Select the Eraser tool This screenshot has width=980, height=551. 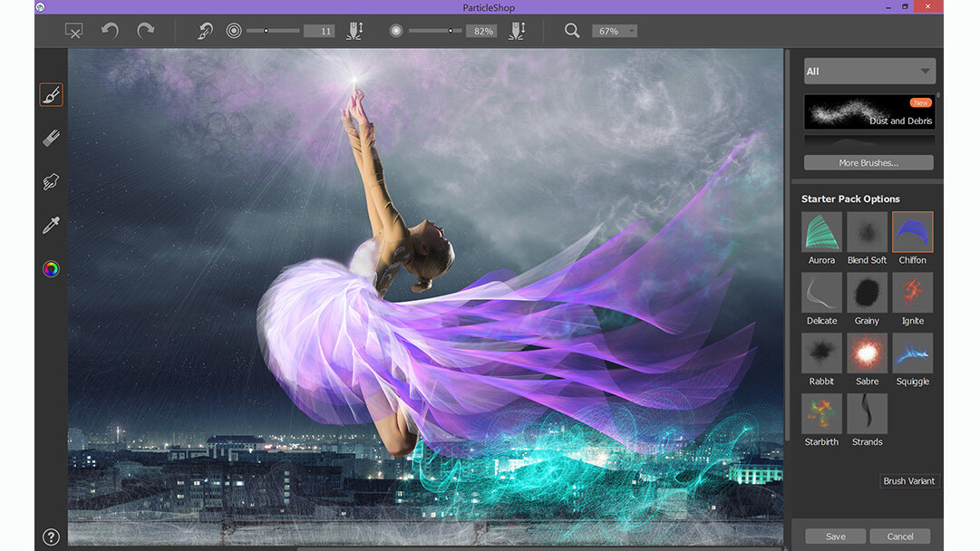[x=51, y=139]
